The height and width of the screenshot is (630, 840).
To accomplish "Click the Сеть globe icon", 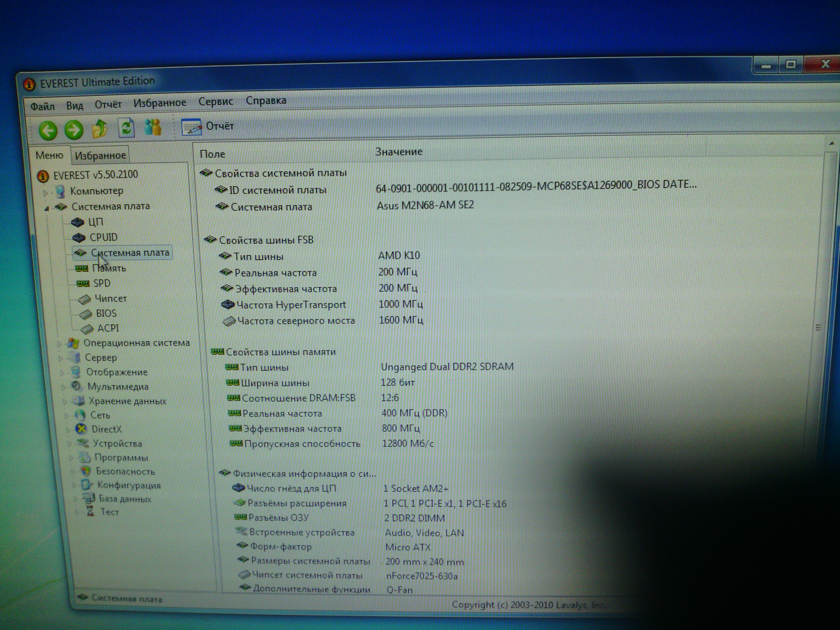I will click(x=80, y=415).
